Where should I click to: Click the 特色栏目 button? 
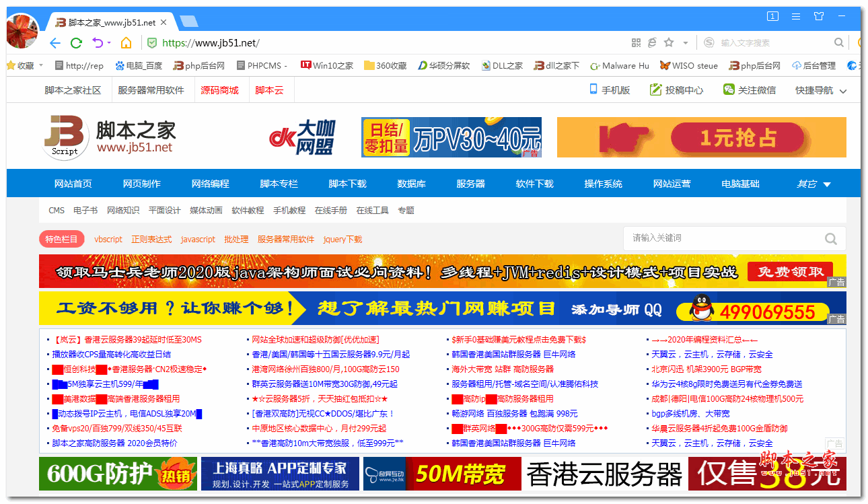[x=62, y=239]
